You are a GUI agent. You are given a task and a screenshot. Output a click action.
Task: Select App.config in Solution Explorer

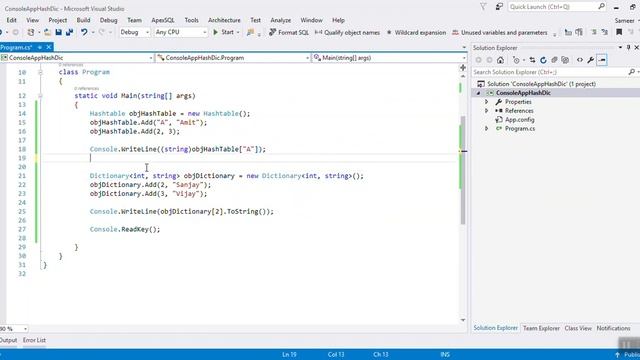click(x=519, y=120)
